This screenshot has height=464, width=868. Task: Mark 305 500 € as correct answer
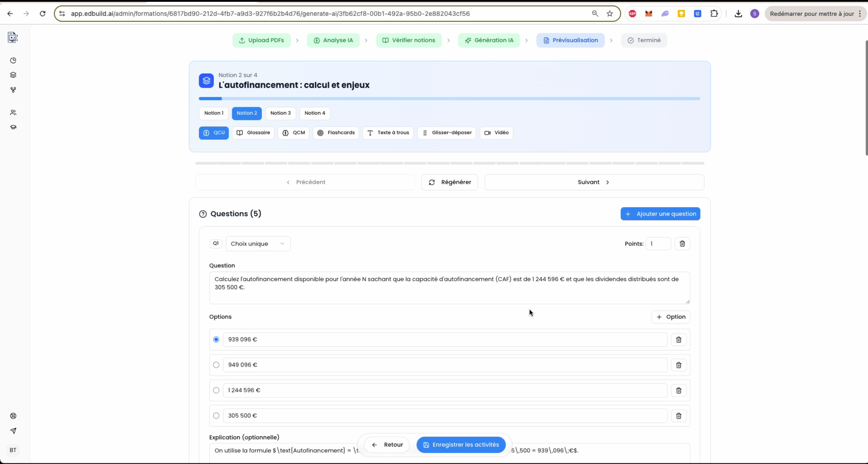(216, 416)
